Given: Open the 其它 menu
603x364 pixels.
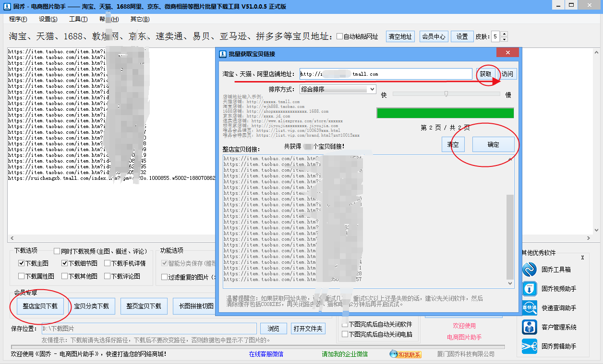Looking at the screenshot, I should [140, 19].
